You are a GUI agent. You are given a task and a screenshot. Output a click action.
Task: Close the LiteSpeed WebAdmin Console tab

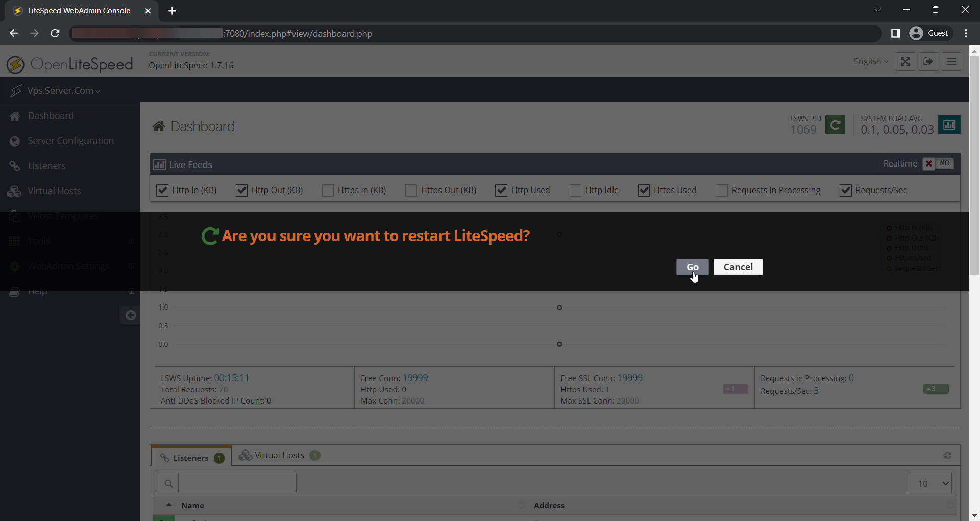148,11
